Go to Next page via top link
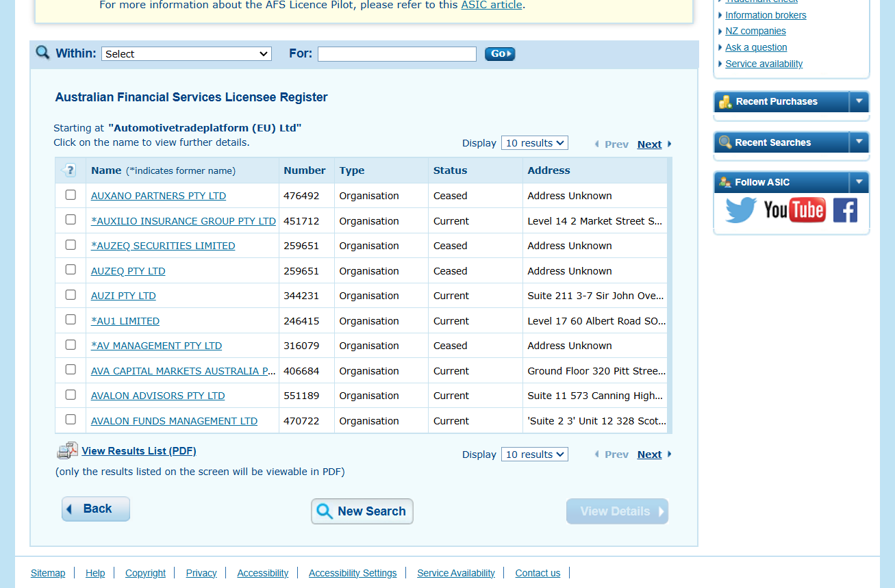 pyautogui.click(x=649, y=144)
